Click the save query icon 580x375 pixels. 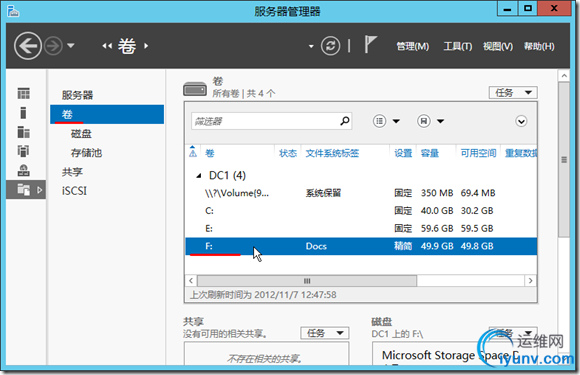point(424,121)
